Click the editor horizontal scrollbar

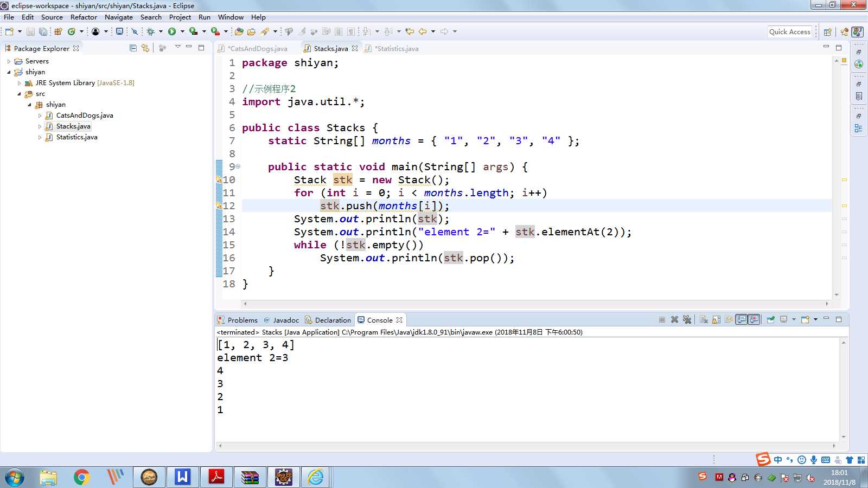536,304
